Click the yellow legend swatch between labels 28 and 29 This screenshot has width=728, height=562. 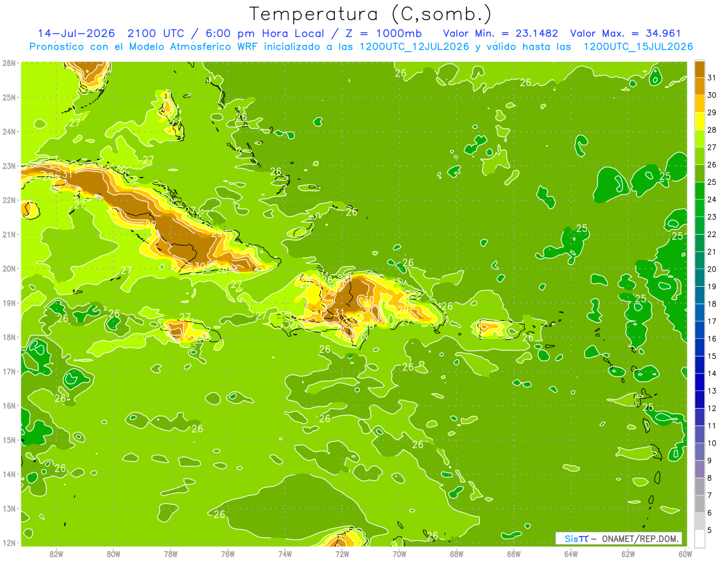click(x=699, y=121)
